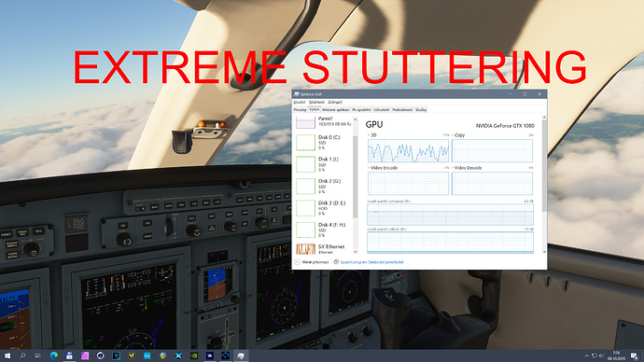Select Disk 2 (G:) performance item
Viewport: 644px width, 362px height.
point(323,187)
